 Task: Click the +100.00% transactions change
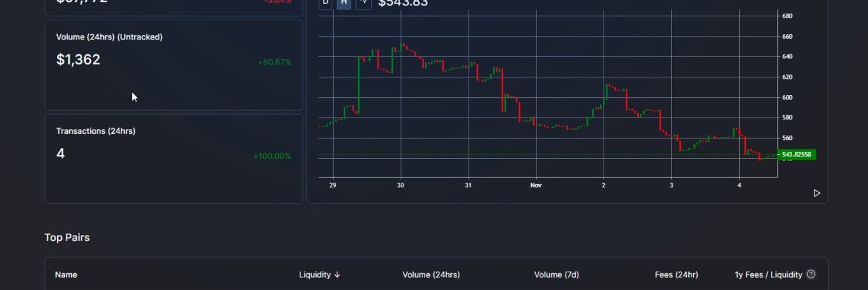272,156
